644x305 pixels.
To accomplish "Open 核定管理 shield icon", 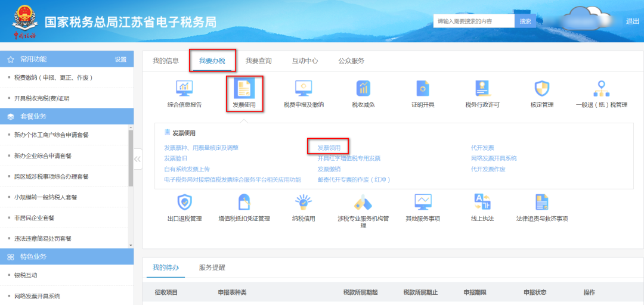I will click(541, 88).
